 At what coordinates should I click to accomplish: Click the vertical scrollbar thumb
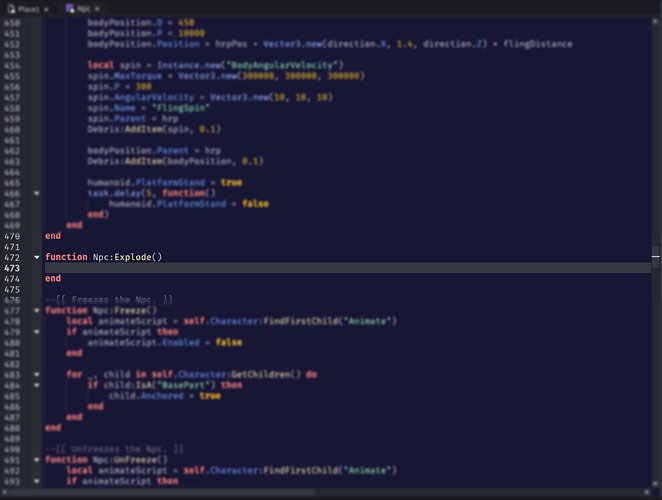[655, 256]
